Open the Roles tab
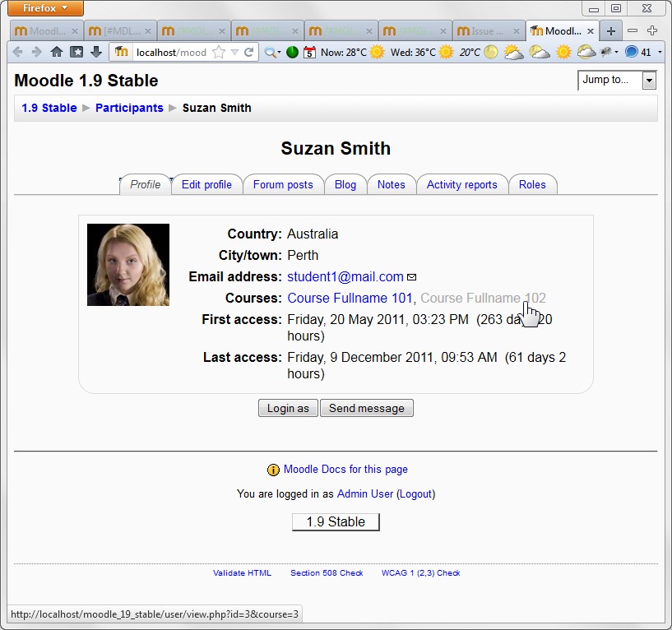This screenshot has height=630, width=672. coord(532,185)
